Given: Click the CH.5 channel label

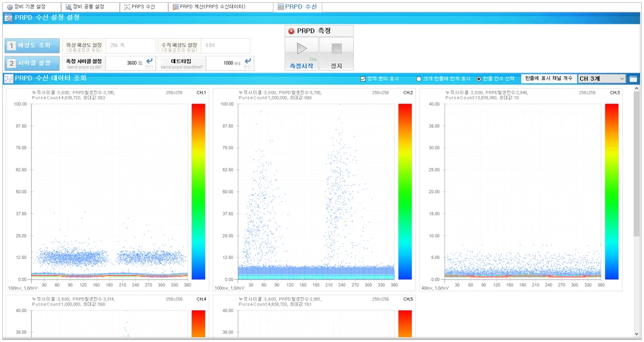Looking at the screenshot, I should tap(408, 299).
